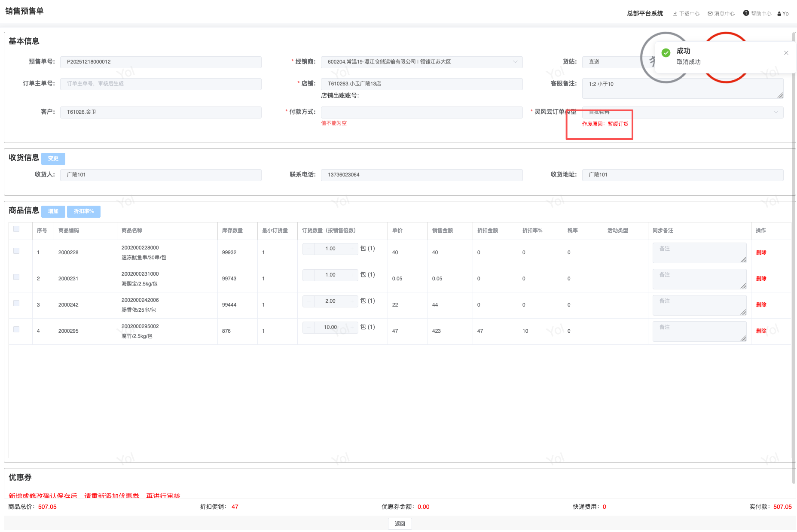Open the 帮助中心 help center

tap(757, 14)
